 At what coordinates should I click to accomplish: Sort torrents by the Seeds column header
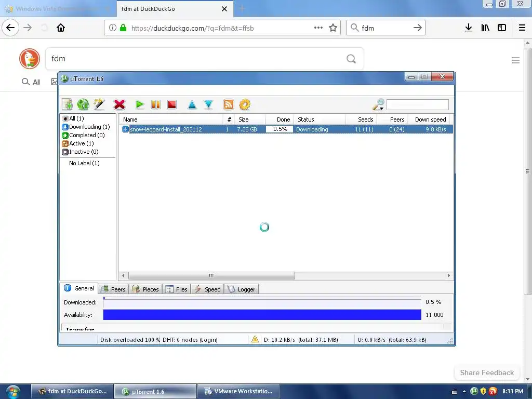tap(362, 119)
